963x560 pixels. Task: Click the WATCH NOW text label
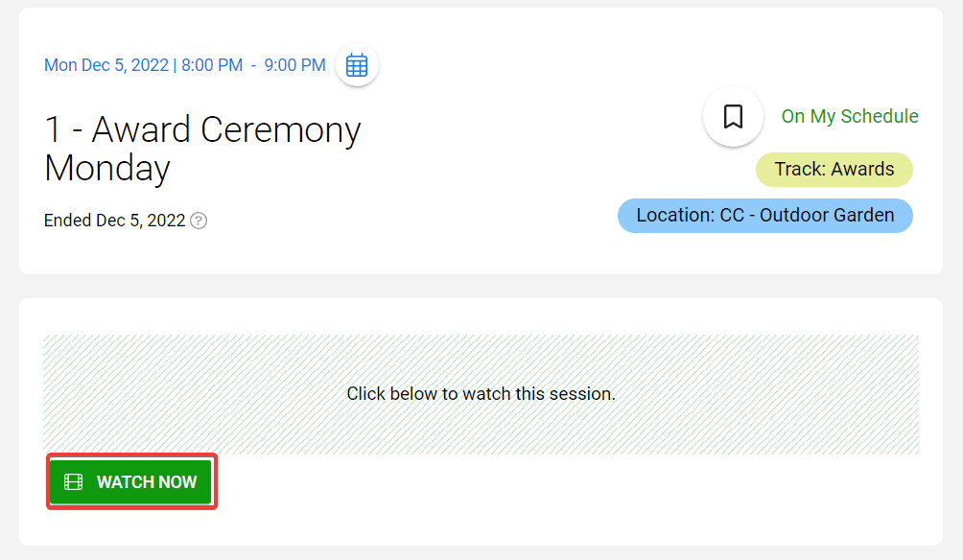147,482
